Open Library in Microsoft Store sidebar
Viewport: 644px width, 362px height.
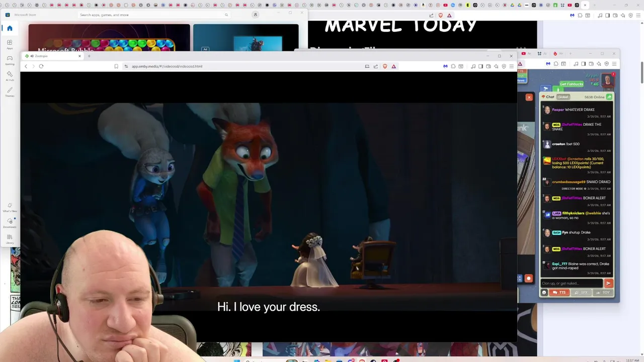[10, 239]
